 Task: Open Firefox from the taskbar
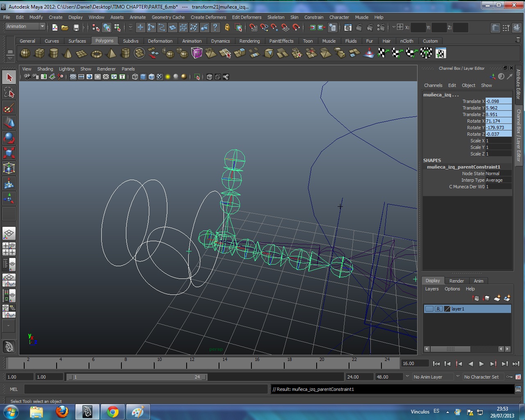coord(62,411)
